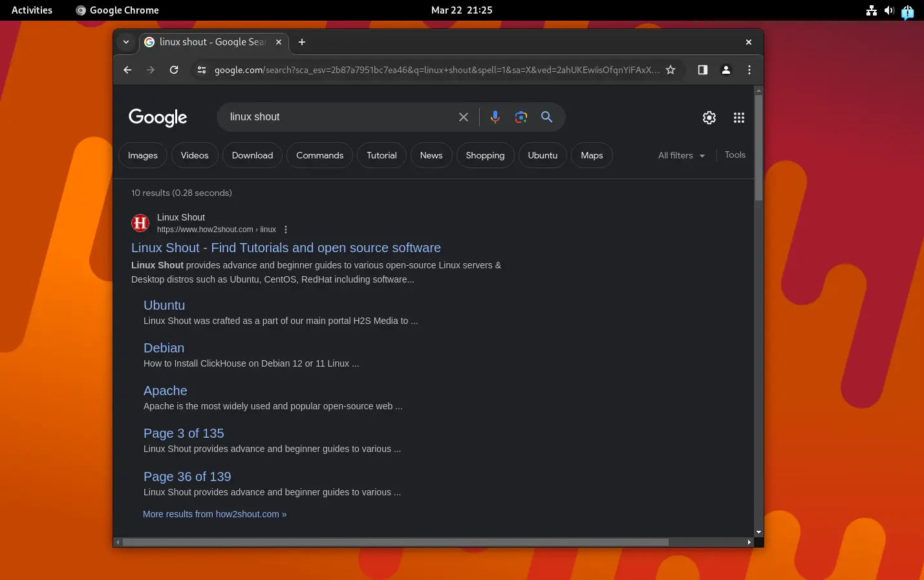Search by image with Google Lens icon
This screenshot has height=580, width=924.
[x=521, y=117]
